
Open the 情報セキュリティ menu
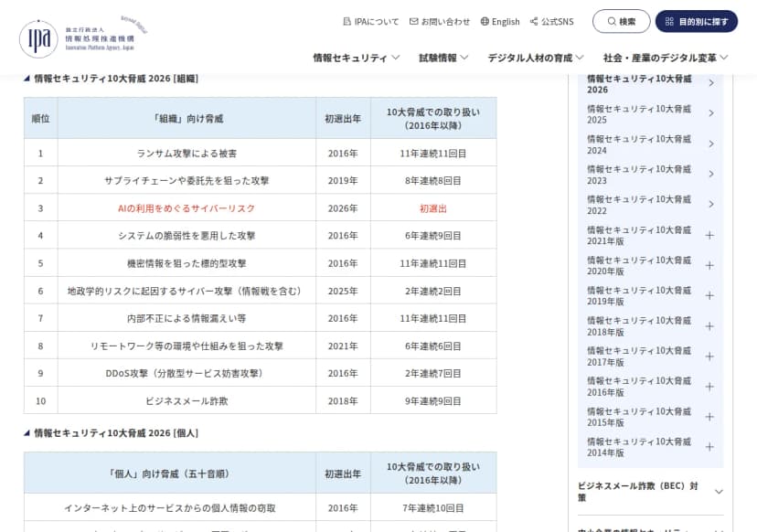357,58
